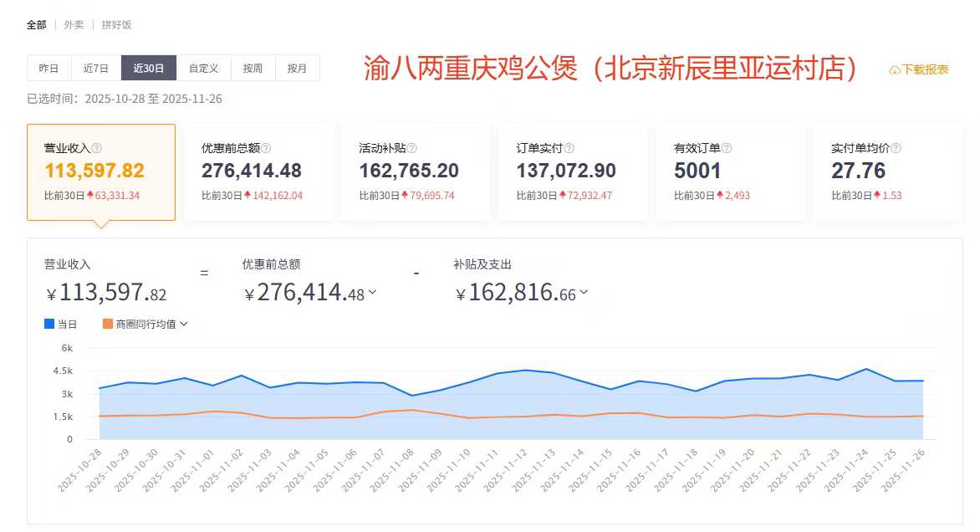Switch to the 拼好饭 tab
Viewport: 980px width, 532px height.
[x=116, y=25]
